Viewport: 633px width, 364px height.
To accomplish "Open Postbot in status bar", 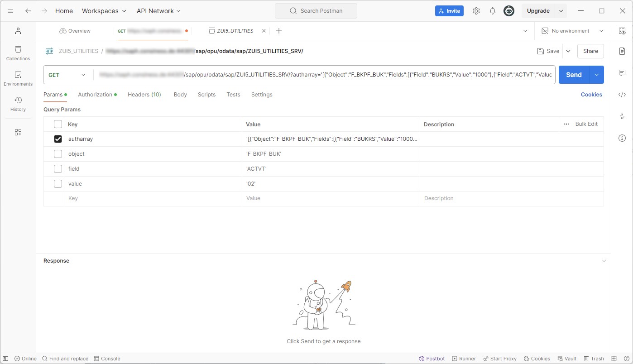I will pyautogui.click(x=432, y=359).
